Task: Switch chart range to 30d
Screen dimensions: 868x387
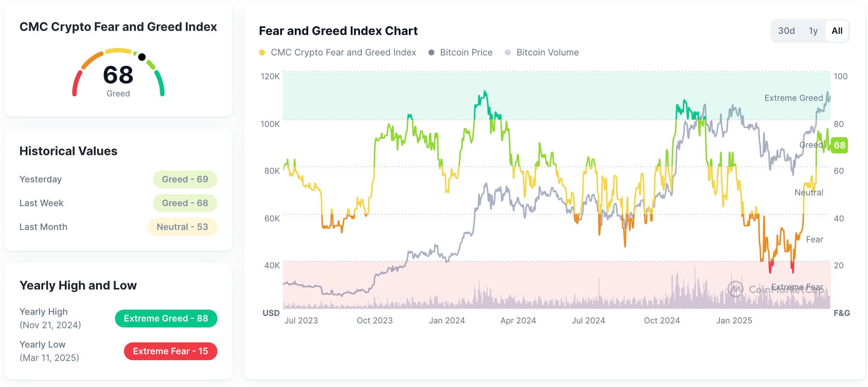Action: click(x=786, y=31)
